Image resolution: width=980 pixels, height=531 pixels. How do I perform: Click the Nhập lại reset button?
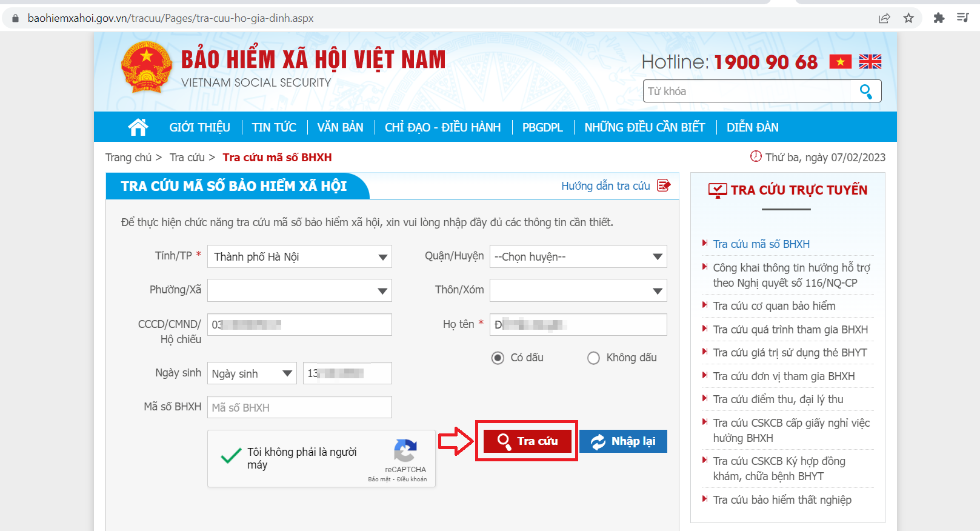[623, 441]
